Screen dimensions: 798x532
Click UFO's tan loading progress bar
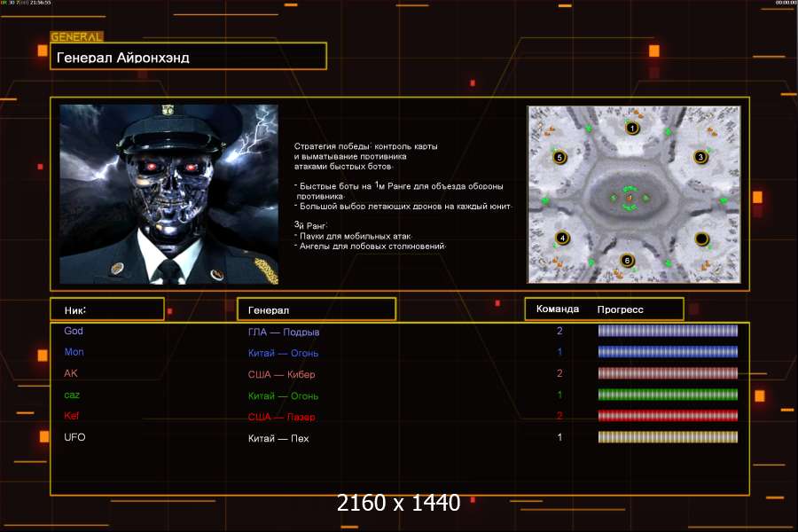(668, 437)
